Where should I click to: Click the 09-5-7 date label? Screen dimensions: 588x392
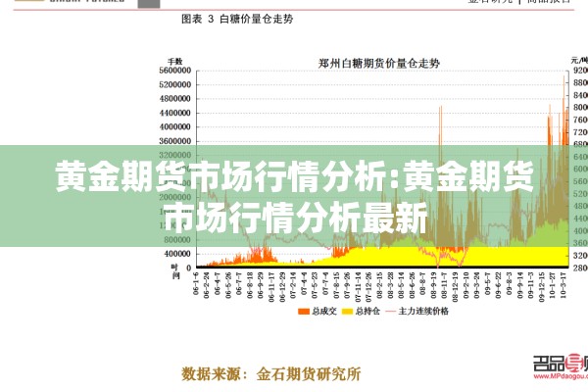point(488,283)
